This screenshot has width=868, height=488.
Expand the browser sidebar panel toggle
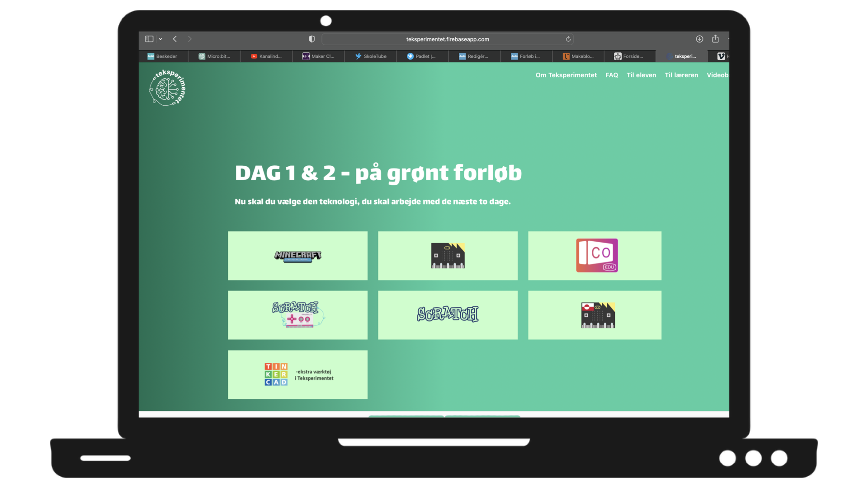coord(150,39)
